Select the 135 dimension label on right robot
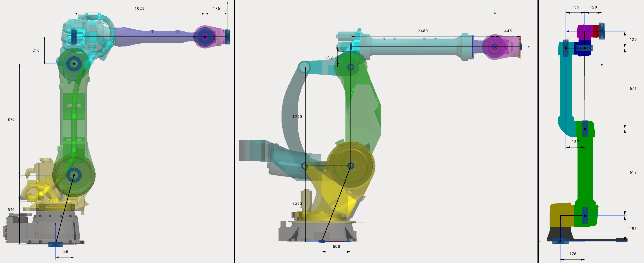This screenshot has width=644, height=263. click(x=575, y=7)
